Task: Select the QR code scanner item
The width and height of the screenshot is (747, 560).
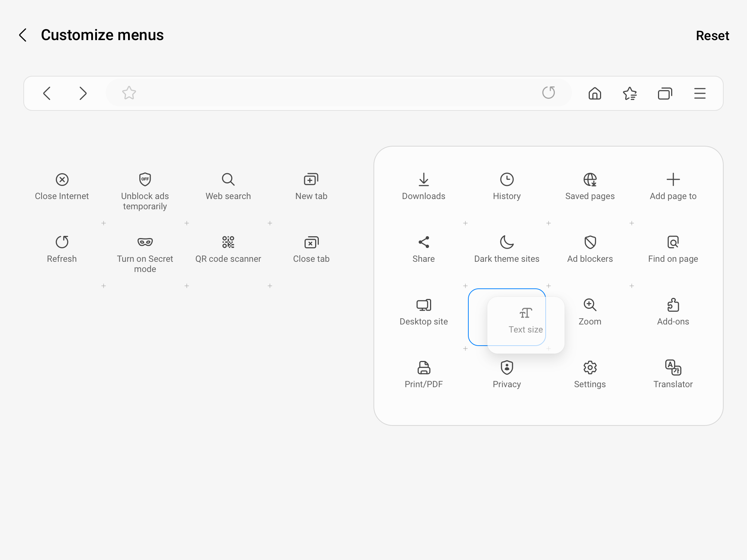Action: click(x=228, y=250)
